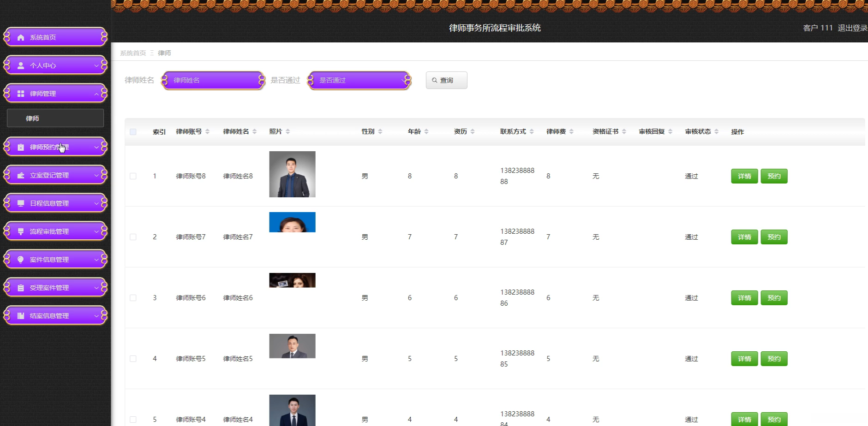Open photo thumbnail of 律师姓名8
The image size is (868, 426).
(292, 174)
